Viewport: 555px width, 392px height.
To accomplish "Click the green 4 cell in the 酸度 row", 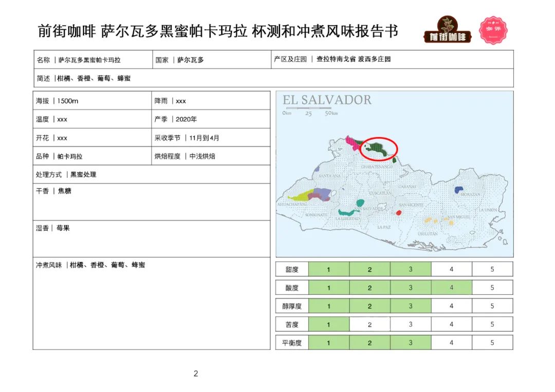I will tap(451, 288).
